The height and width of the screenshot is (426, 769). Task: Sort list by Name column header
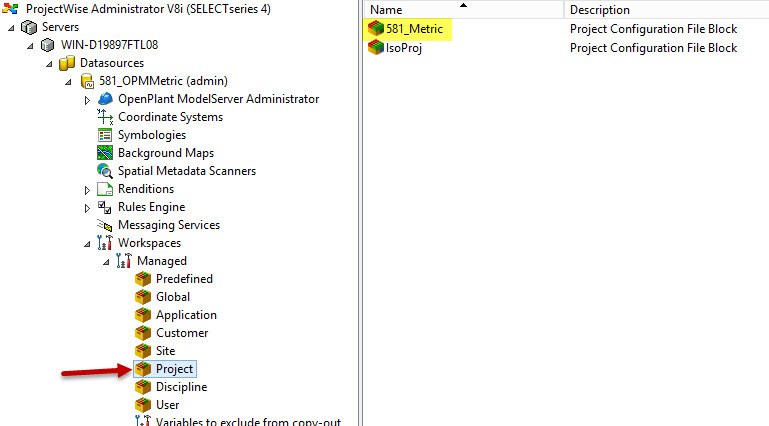pos(462,10)
